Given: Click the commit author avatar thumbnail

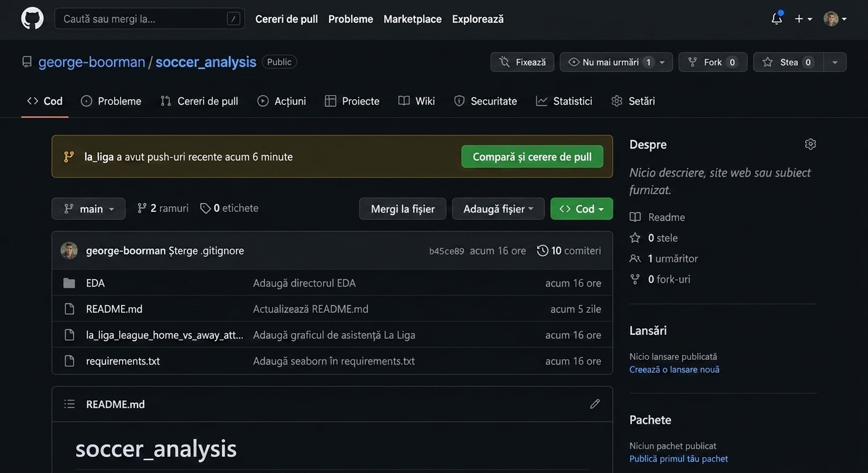Looking at the screenshot, I should pyautogui.click(x=69, y=251).
